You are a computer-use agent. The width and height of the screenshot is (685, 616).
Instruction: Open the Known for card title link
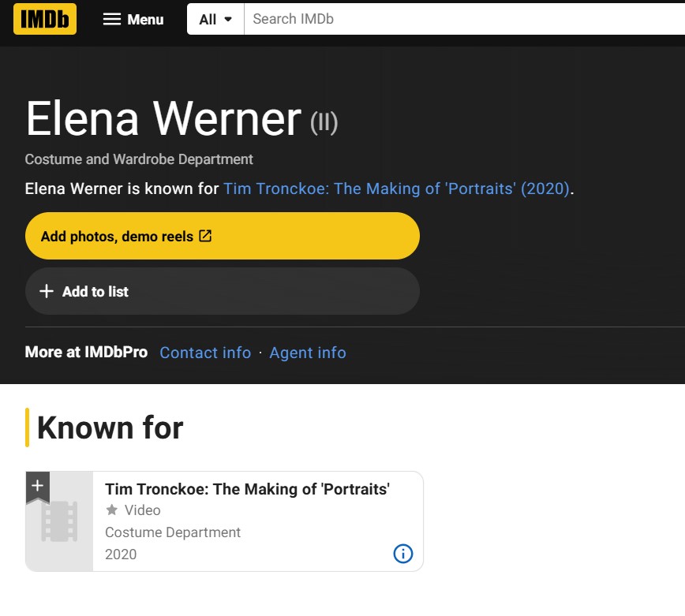click(x=247, y=489)
